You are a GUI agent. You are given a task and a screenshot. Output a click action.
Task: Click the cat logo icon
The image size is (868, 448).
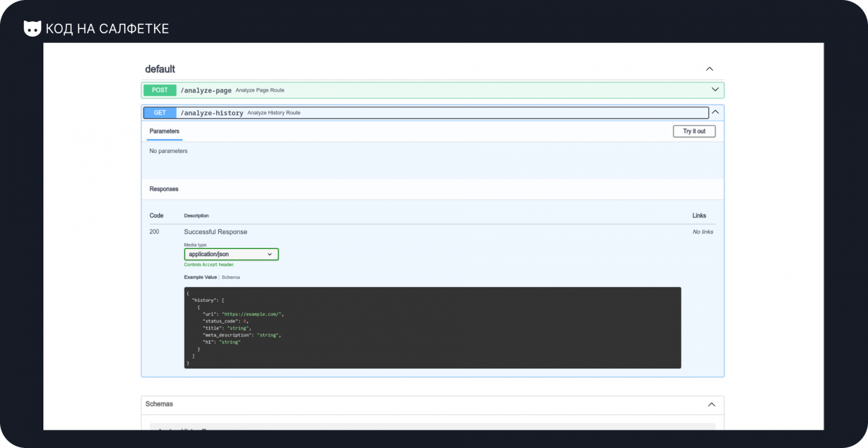pos(32,28)
